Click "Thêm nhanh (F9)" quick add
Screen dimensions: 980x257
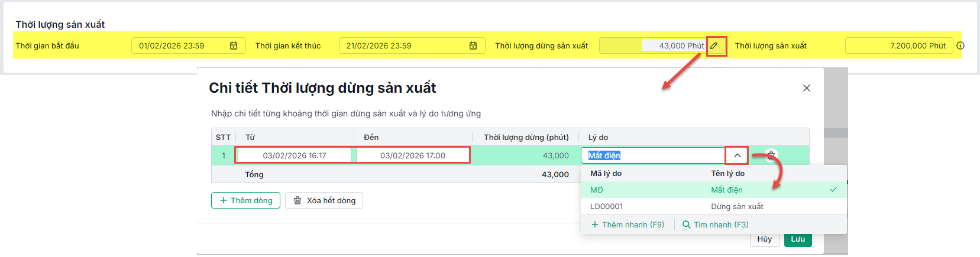pos(628,225)
